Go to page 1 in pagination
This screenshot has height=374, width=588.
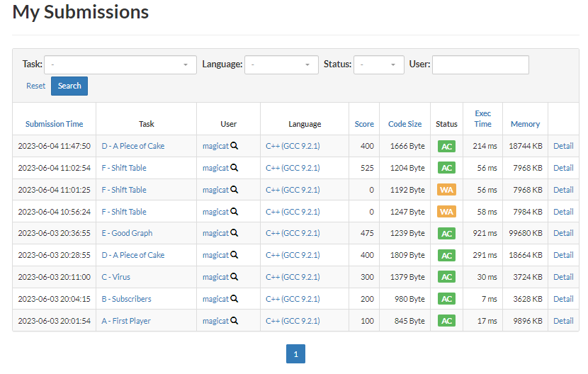(x=295, y=353)
